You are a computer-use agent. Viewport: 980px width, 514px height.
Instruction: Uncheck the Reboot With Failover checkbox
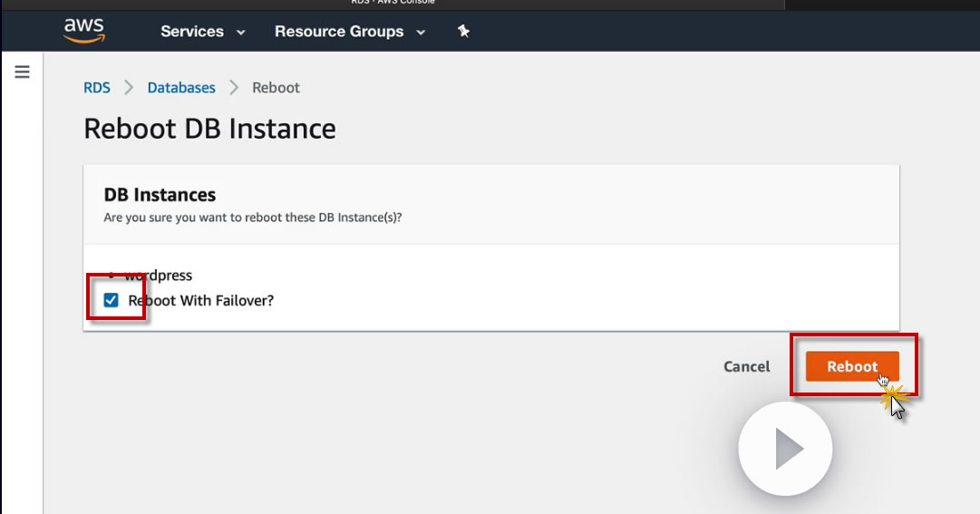point(112,300)
